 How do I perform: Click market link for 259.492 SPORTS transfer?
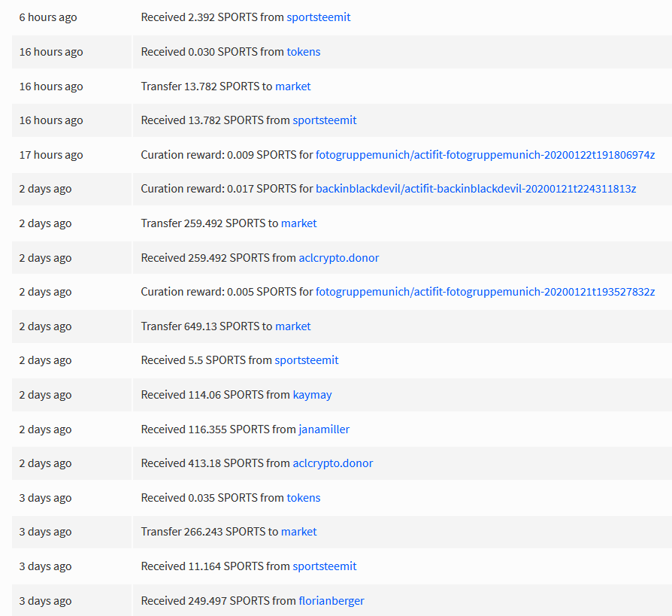298,223
